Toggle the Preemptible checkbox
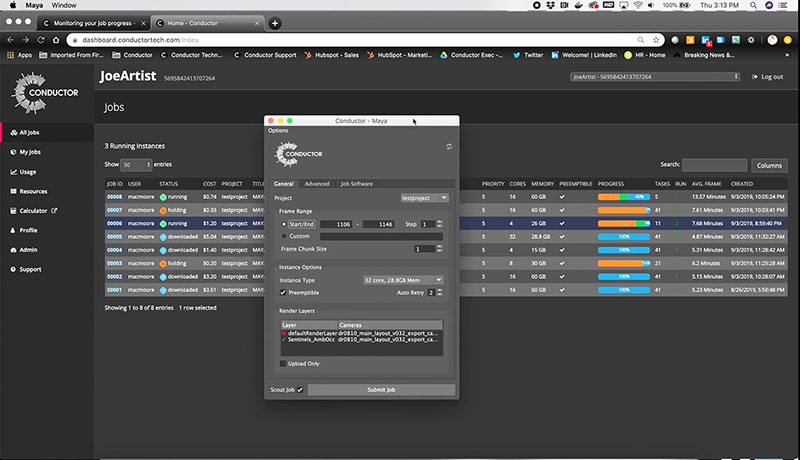The width and height of the screenshot is (800, 460). click(x=284, y=293)
